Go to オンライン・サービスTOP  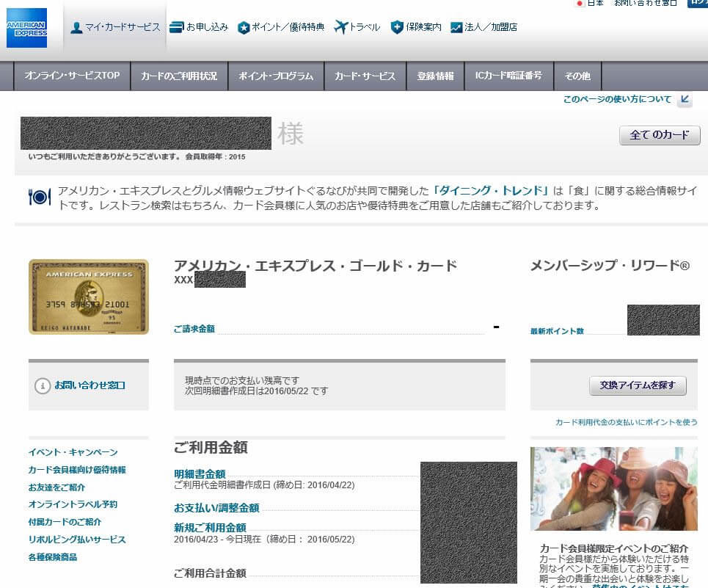72,76
